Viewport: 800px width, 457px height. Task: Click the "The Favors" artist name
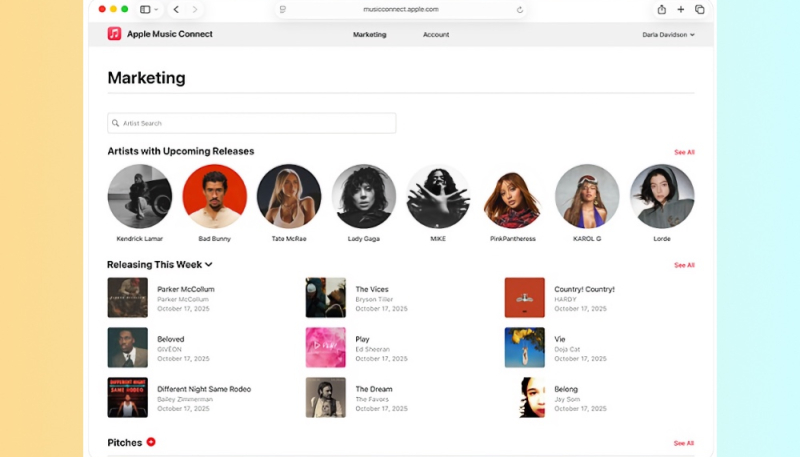click(372, 399)
